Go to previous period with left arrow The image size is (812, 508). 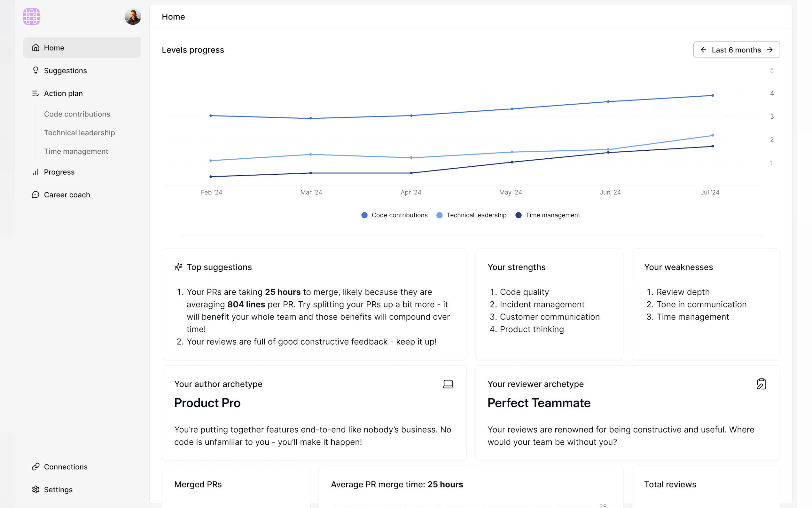tap(703, 50)
